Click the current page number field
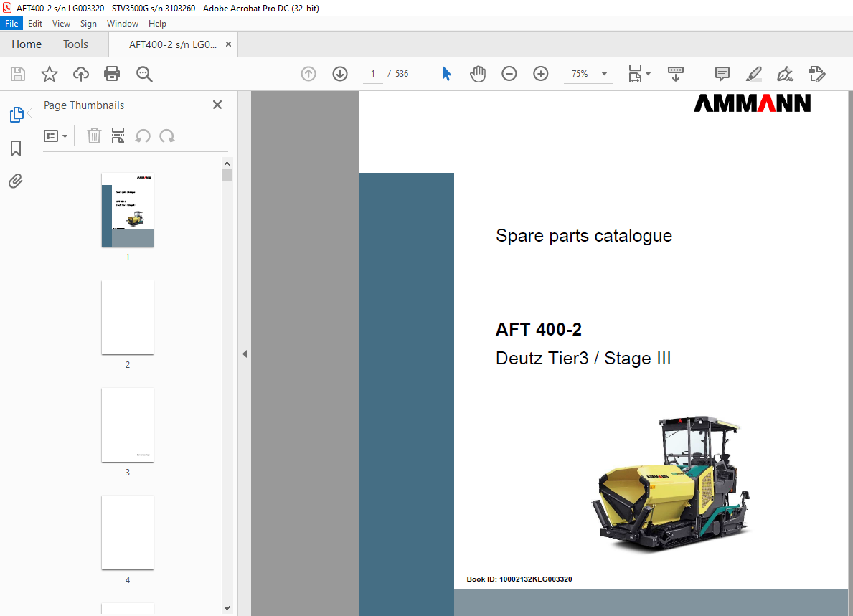853x616 pixels. 372,74
